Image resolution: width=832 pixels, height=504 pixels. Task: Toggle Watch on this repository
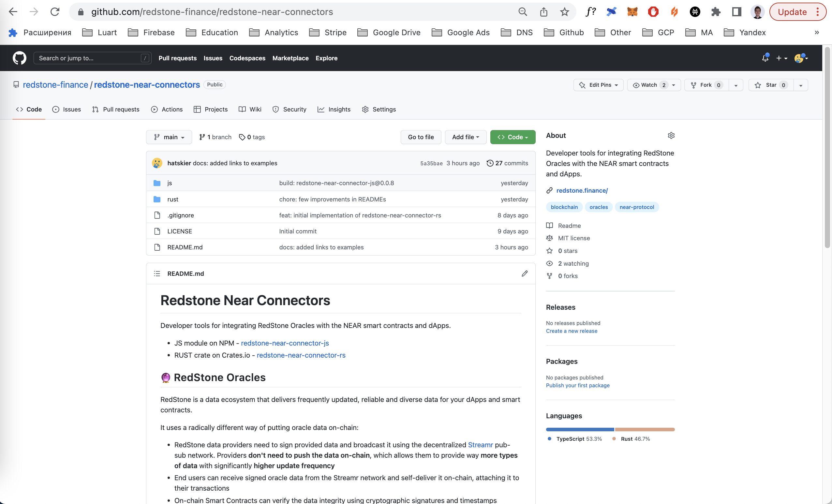[x=649, y=85]
